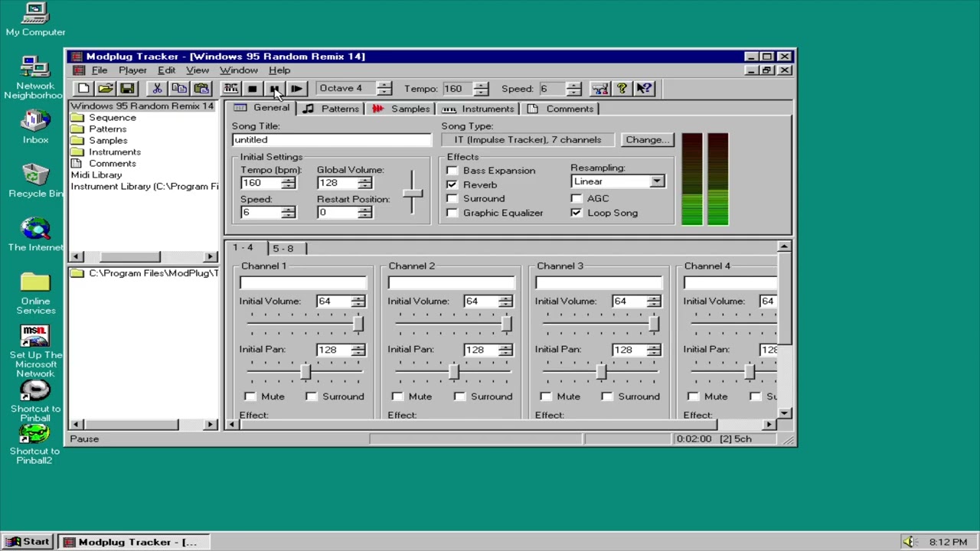The image size is (980, 551).
Task: Click the Cut scissors icon
Action: pos(157,89)
